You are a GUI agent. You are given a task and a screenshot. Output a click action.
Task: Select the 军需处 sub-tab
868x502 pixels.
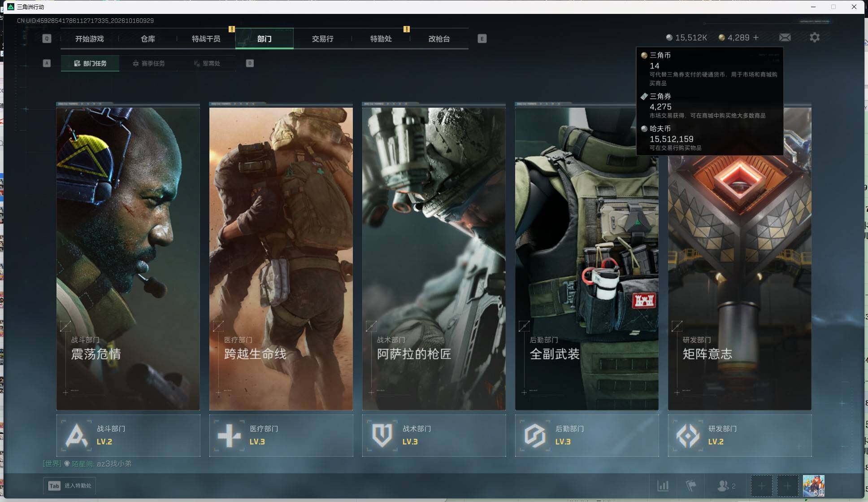pyautogui.click(x=207, y=63)
